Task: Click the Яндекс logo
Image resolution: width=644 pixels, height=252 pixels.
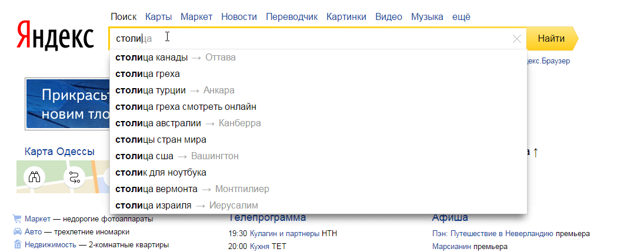Action: click(55, 36)
